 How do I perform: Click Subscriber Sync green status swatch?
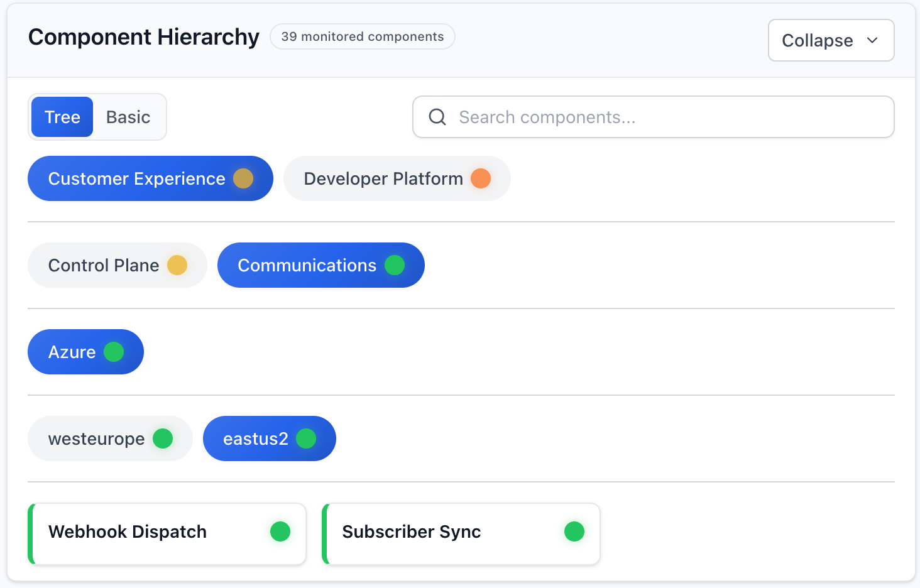574,531
